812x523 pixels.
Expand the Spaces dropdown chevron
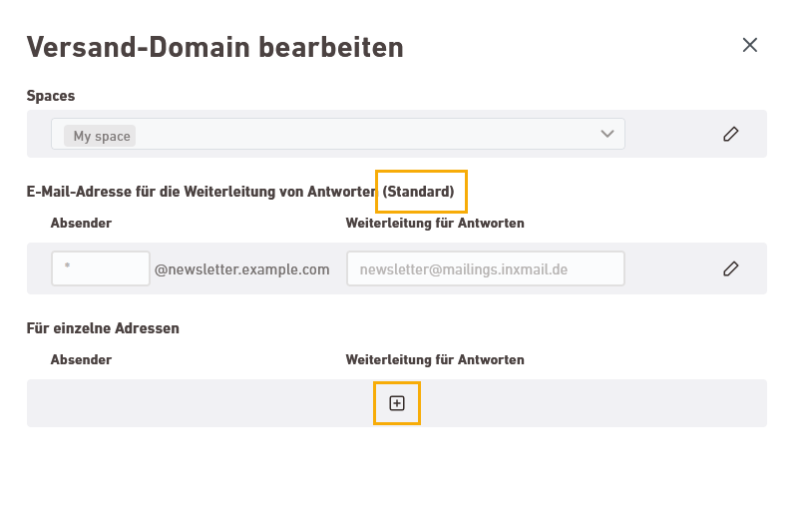point(607,134)
